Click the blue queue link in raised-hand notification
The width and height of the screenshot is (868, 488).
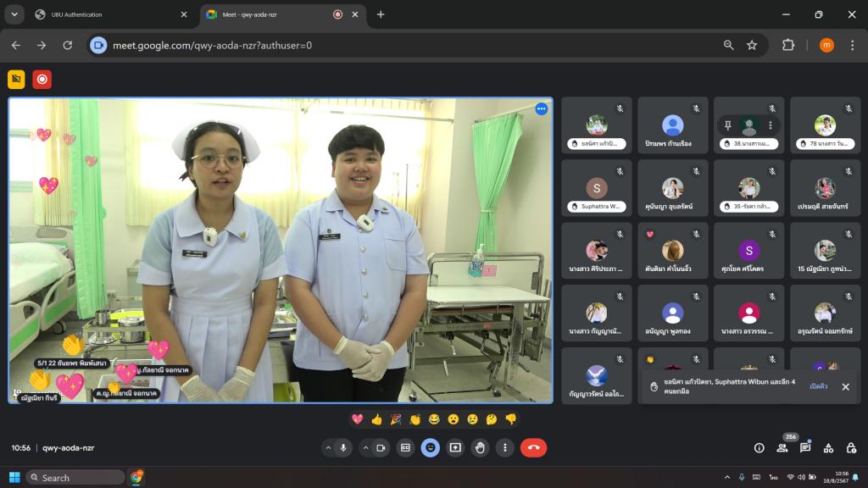[818, 386]
